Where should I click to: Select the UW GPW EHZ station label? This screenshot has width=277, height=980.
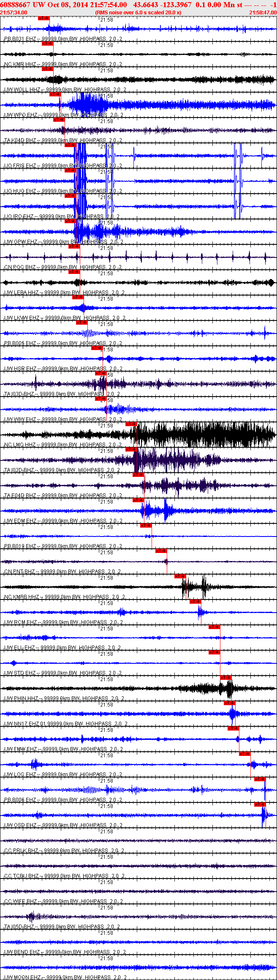(64, 242)
